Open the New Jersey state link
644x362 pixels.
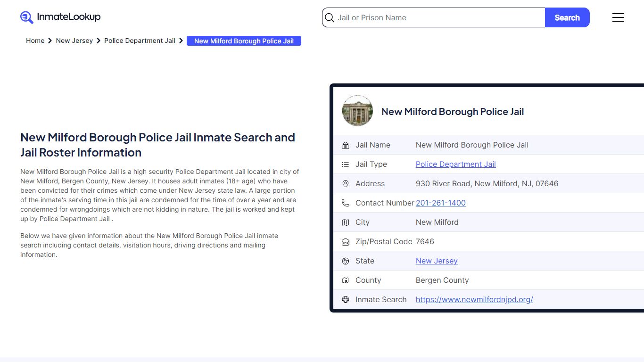click(x=437, y=261)
